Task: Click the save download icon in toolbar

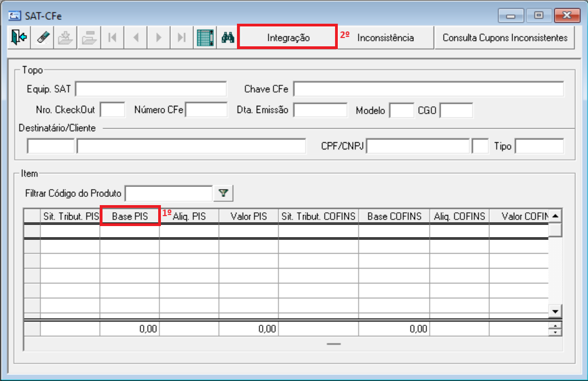Action: point(66,37)
